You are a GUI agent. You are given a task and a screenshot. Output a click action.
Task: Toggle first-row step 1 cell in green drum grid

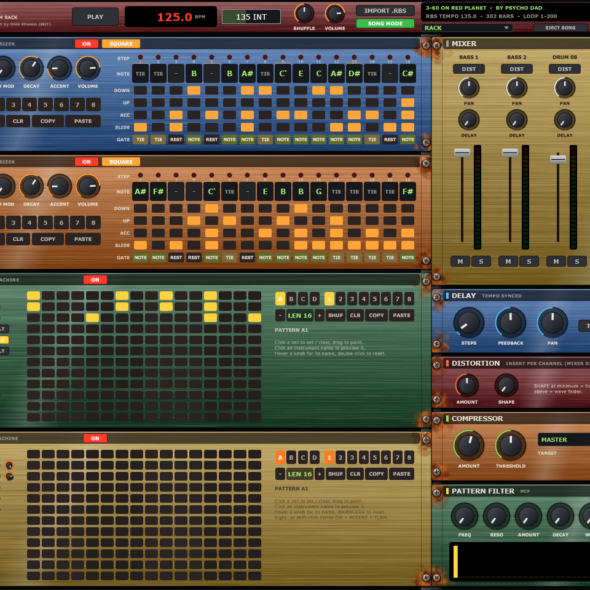pos(33,295)
